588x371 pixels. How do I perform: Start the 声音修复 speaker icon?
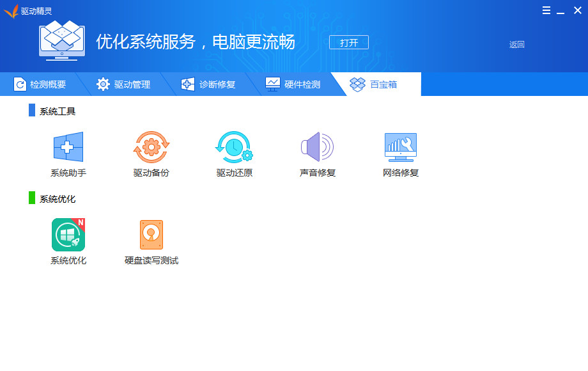(x=317, y=146)
